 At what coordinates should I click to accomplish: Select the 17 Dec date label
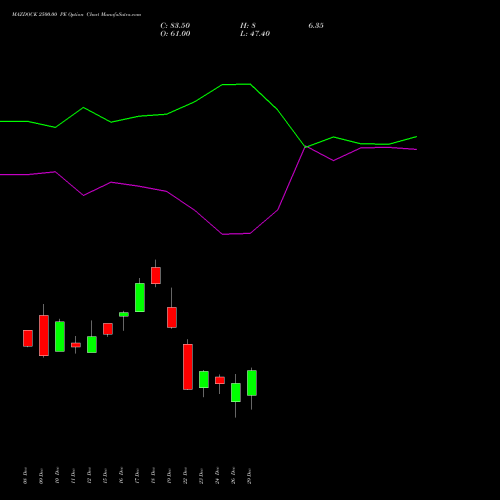point(137,476)
